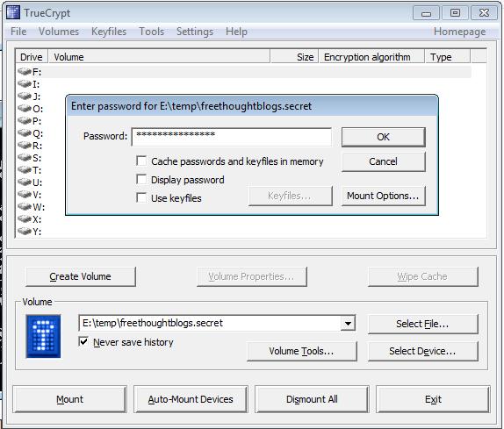The image size is (504, 429).
Task: Open the Volumes menu
Action: click(x=59, y=32)
